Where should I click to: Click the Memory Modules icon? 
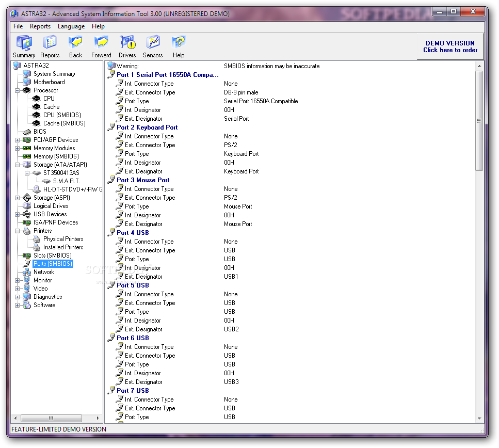coord(27,148)
